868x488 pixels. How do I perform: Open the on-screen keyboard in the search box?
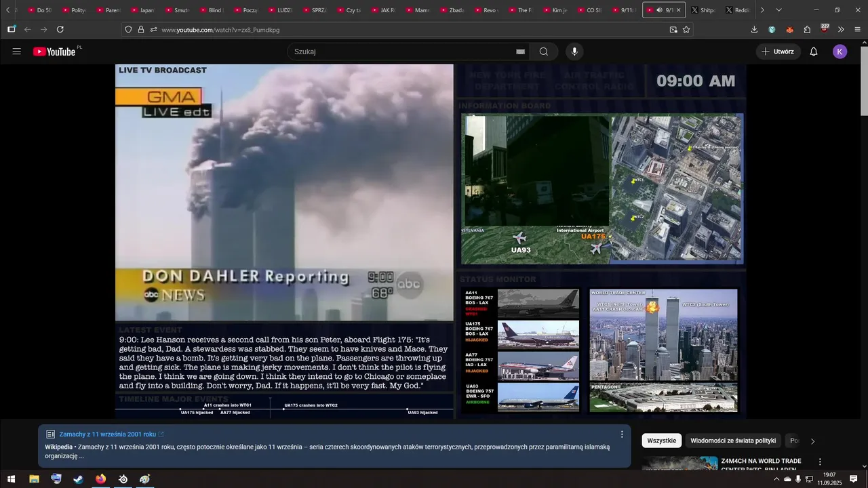[520, 52]
